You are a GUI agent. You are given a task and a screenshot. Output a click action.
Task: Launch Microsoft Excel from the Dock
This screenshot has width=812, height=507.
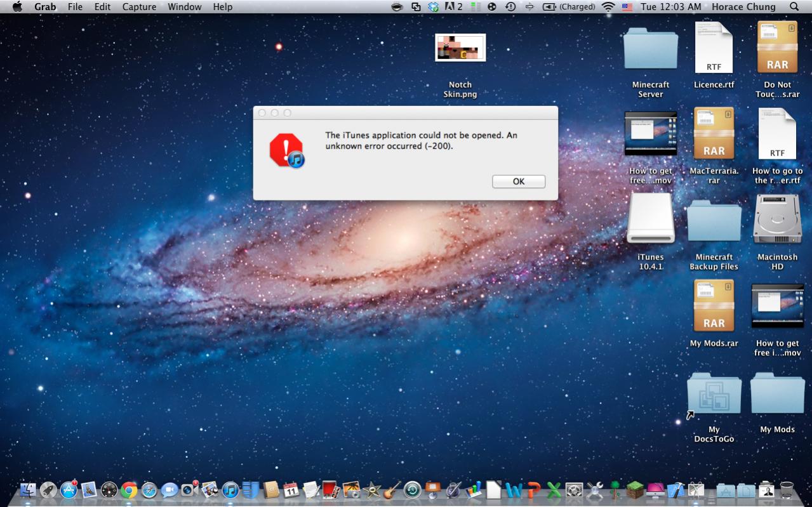coord(554,490)
